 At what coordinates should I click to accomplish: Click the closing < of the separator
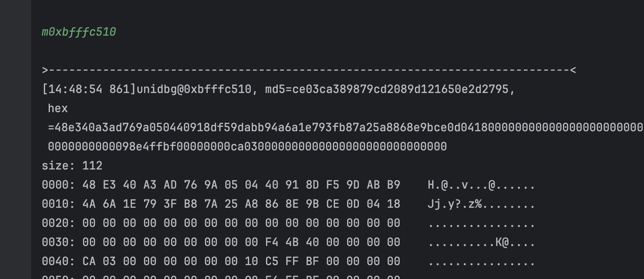(x=573, y=70)
